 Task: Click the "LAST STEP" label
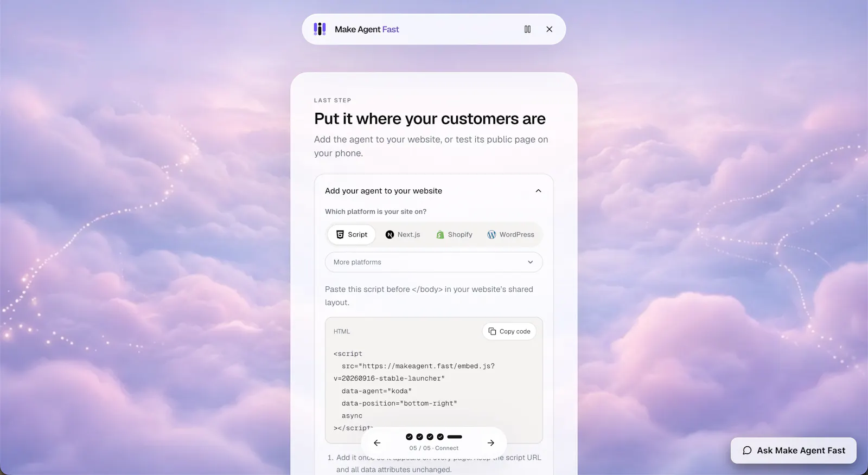click(333, 100)
